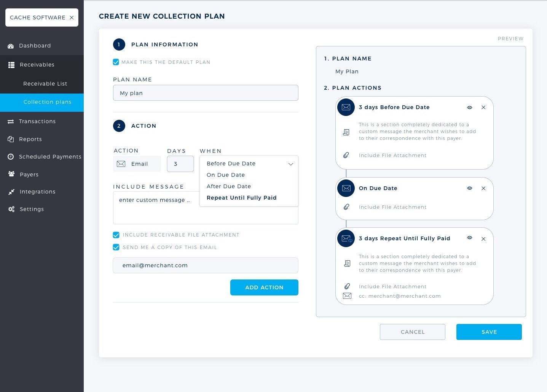The image size is (547, 392).
Task: Click the Settings gears icon
Action: pyautogui.click(x=11, y=209)
